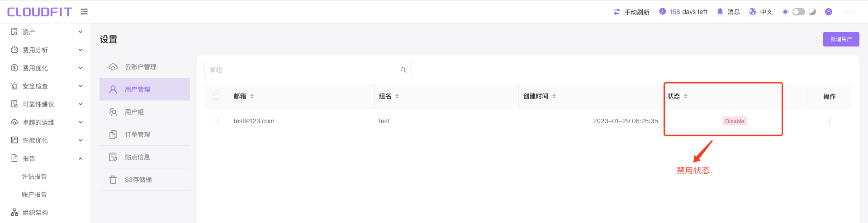868x223 pixels.
Task: Expand the 资产 sidebar menu
Action: click(x=47, y=32)
